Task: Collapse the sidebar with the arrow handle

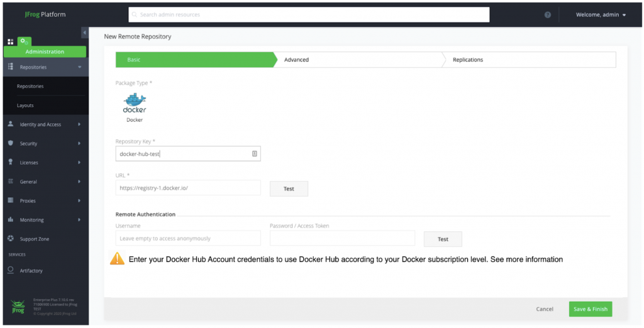Action: (x=85, y=33)
